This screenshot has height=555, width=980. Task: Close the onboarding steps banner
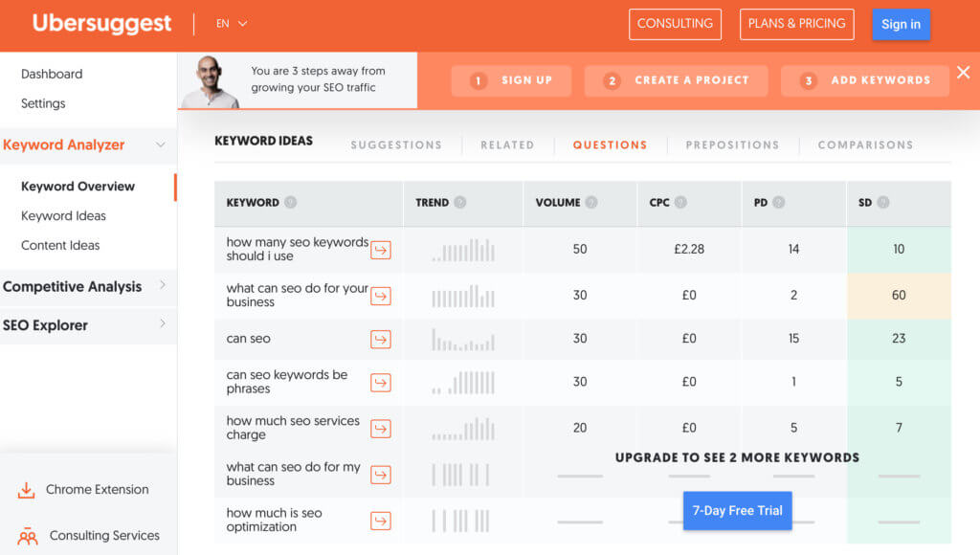pos(963,73)
